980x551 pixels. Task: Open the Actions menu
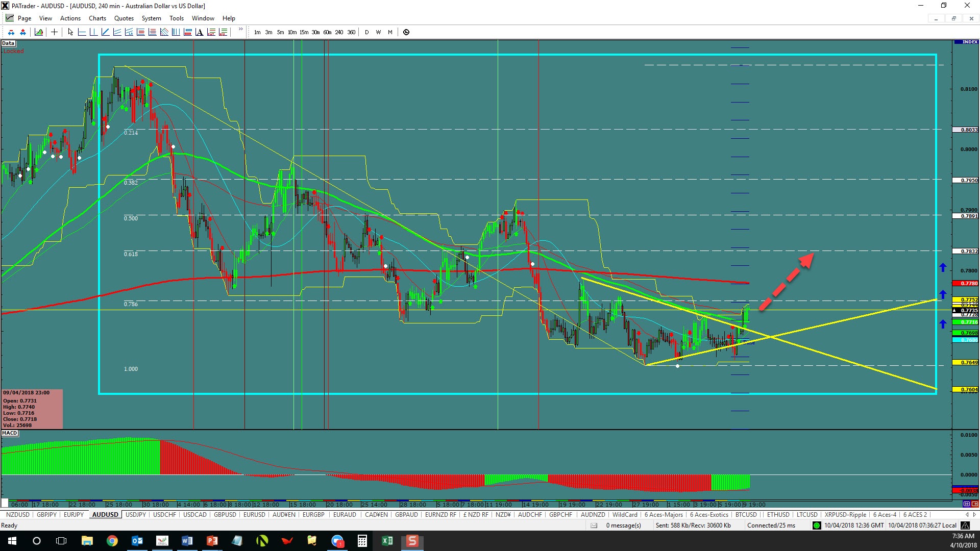(x=70, y=18)
